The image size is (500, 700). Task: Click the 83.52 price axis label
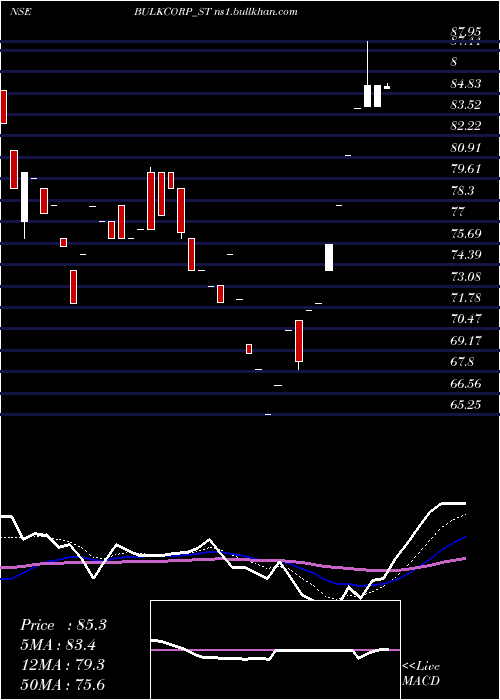pos(466,105)
